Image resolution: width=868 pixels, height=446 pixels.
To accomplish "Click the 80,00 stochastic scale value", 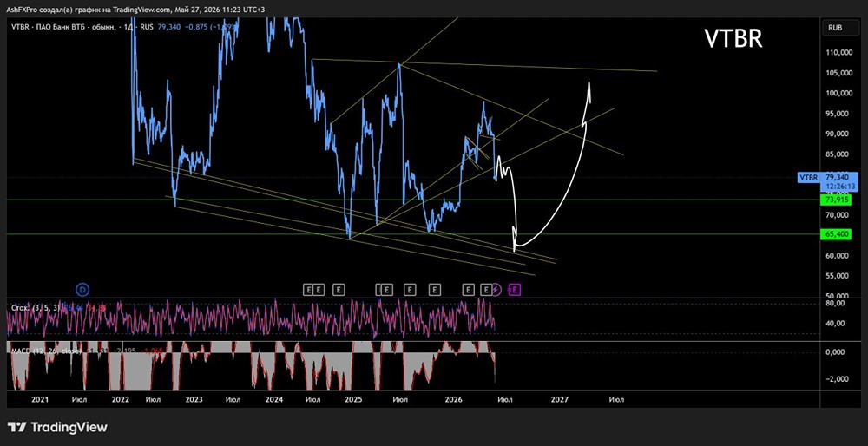I will coord(836,303).
